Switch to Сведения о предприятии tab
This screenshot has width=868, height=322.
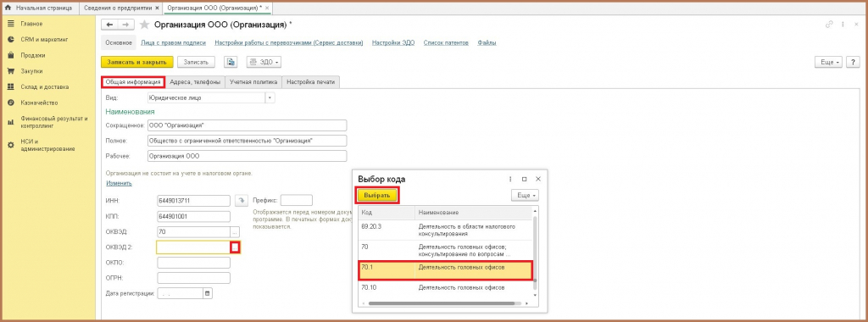(118, 8)
